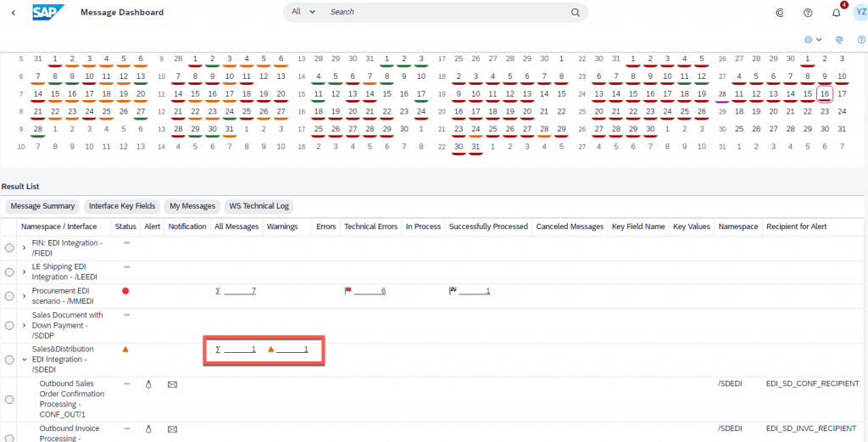
Task: Open Warnings count 1 for Sales&Distribution
Action: pyautogui.click(x=292, y=350)
